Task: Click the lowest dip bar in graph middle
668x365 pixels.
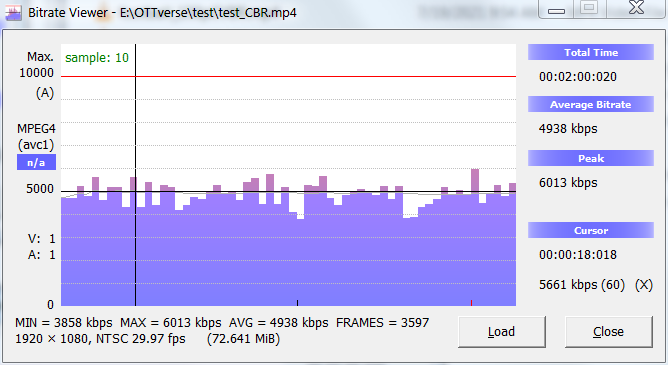Action: (x=300, y=262)
